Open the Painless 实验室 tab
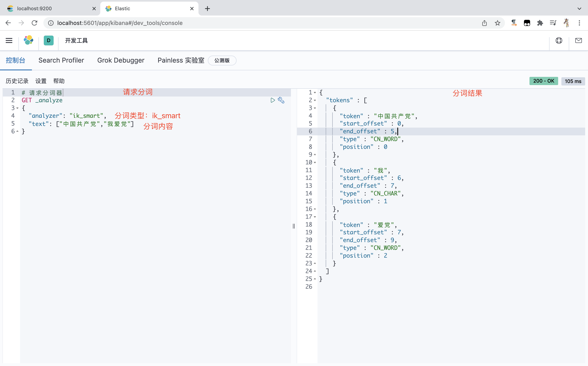 pos(181,60)
